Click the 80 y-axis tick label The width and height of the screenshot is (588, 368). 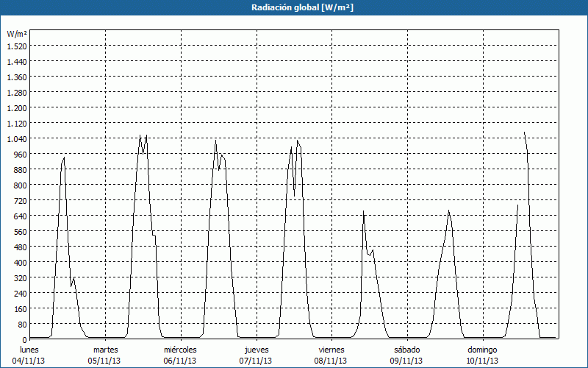tap(22, 325)
